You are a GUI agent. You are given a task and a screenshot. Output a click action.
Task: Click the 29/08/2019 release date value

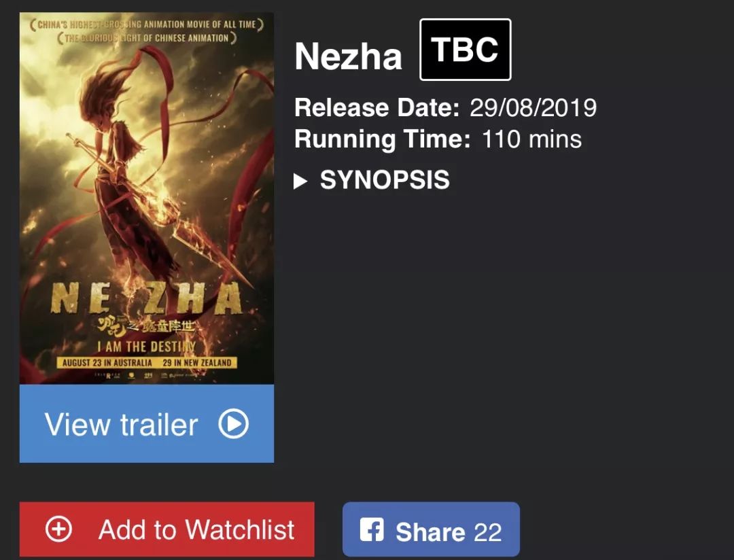534,107
